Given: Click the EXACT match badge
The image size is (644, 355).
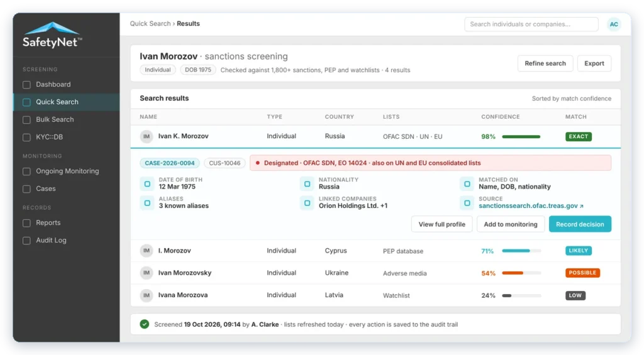Looking at the screenshot, I should [x=579, y=136].
